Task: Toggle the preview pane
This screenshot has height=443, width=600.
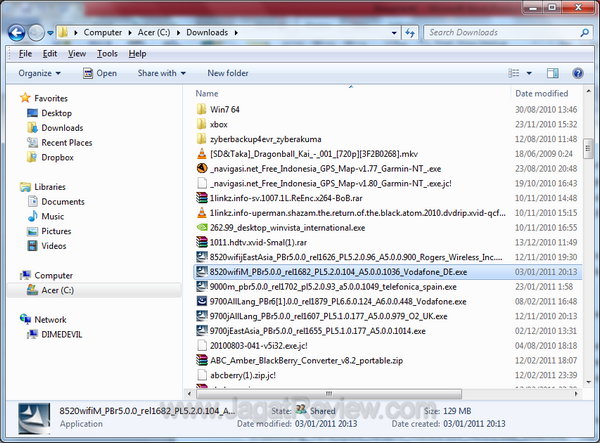Action: (x=553, y=73)
